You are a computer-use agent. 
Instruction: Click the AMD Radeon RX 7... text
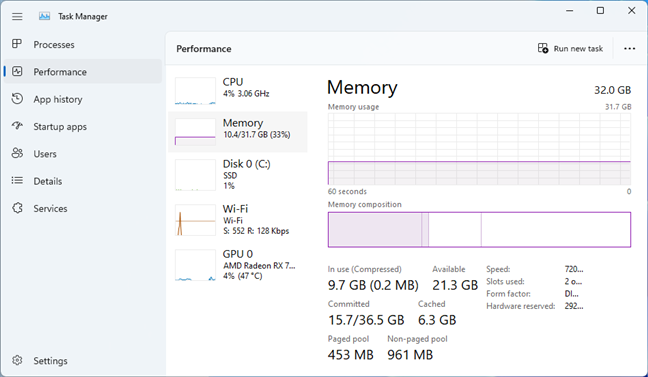pyautogui.click(x=259, y=266)
